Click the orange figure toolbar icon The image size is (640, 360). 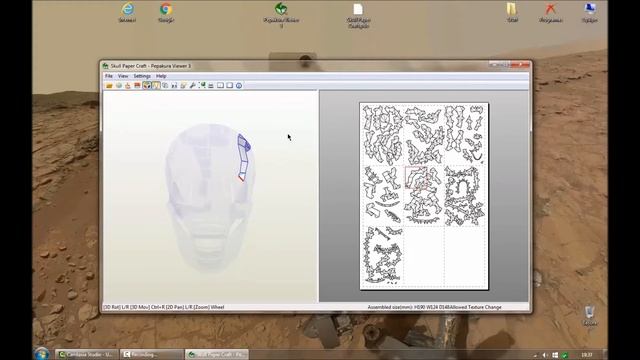(128, 85)
